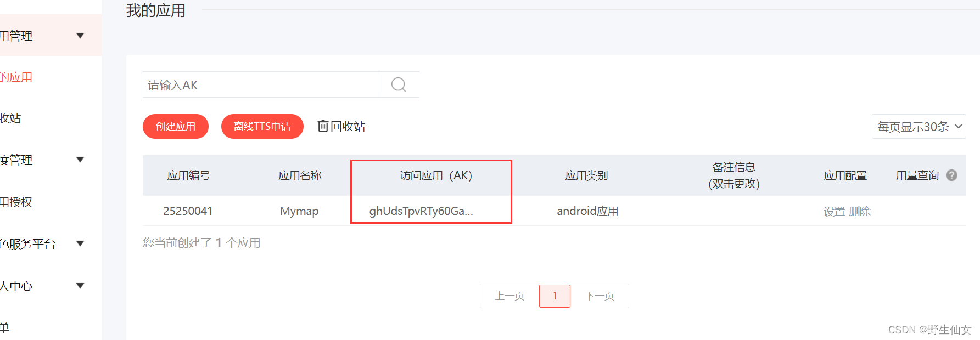This screenshot has height=340, width=980.
Task: Click the 离线TTS申请 button
Action: tap(262, 127)
